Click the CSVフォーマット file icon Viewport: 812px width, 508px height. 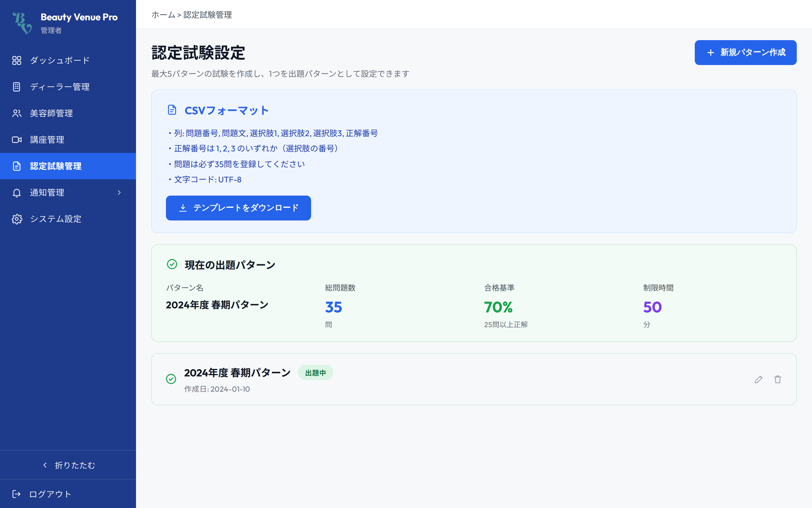172,110
